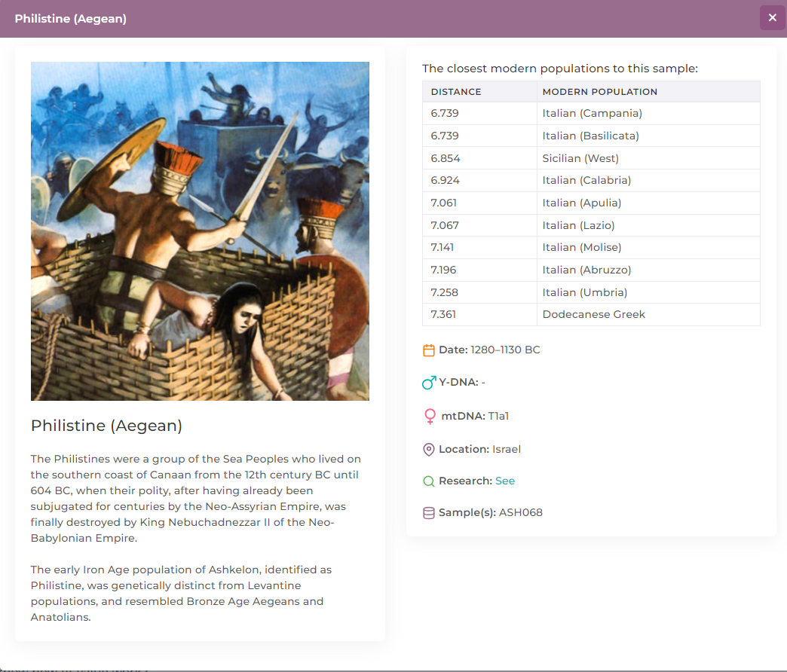Click the dialog title in purple header
The image size is (787, 672).
[x=70, y=19]
